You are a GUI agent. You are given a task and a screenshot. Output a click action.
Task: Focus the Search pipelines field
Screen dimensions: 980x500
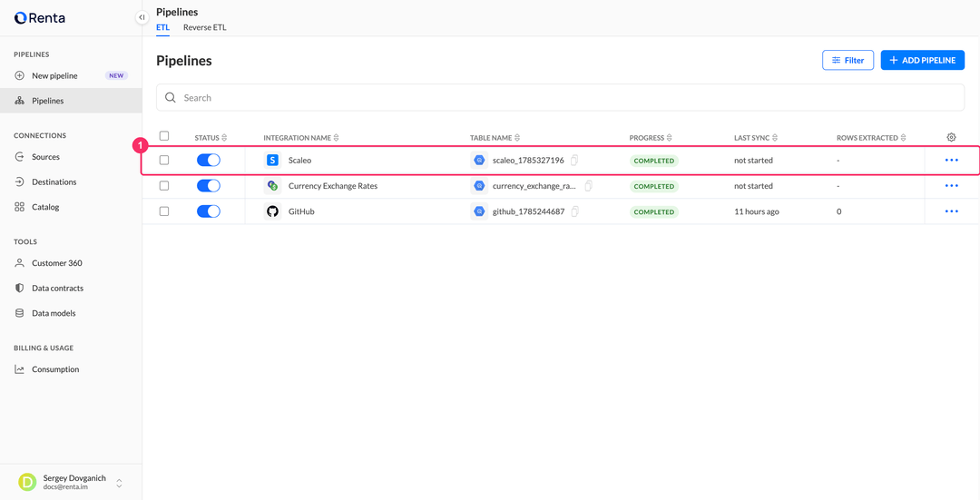[x=560, y=97]
